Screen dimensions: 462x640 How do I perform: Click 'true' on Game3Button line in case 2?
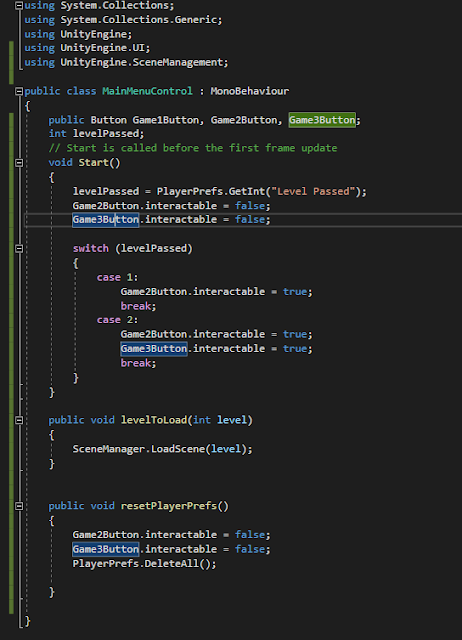click(295, 349)
